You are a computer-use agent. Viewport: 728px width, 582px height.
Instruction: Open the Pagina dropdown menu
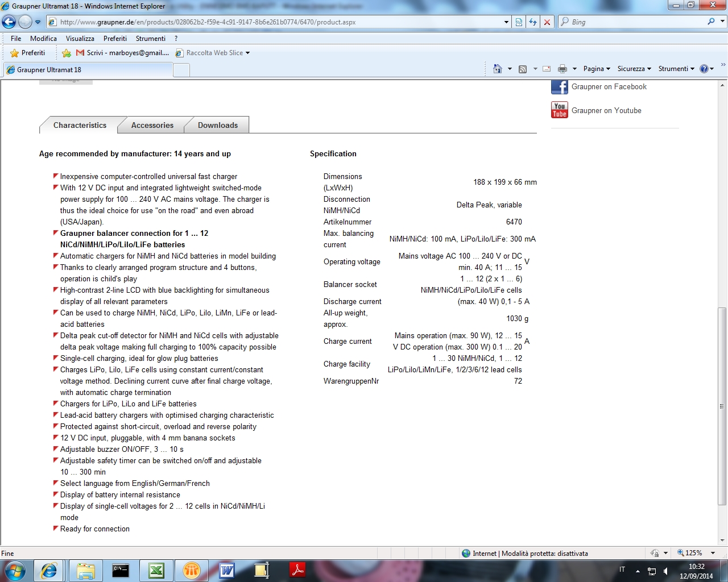click(597, 69)
